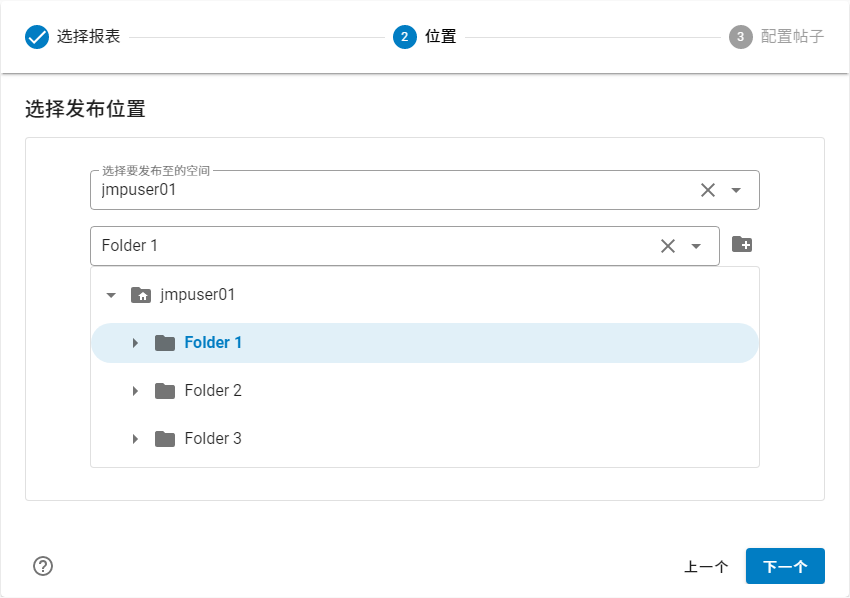
Task: Expand the Folder 2 tree node
Action: (136, 390)
